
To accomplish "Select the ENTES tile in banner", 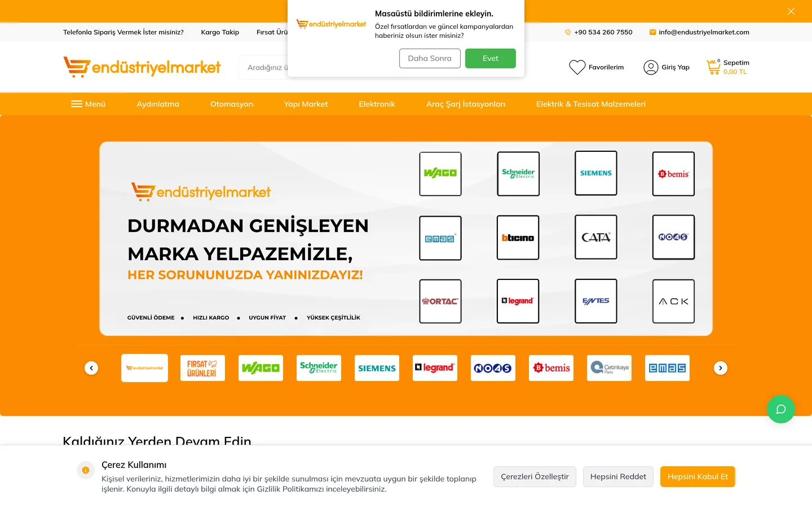I will point(596,301).
